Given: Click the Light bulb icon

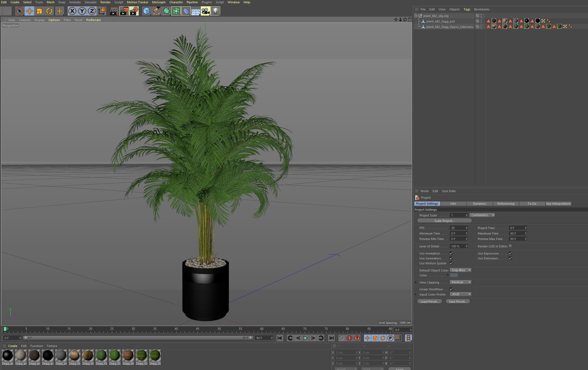Looking at the screenshot, I should [x=215, y=11].
